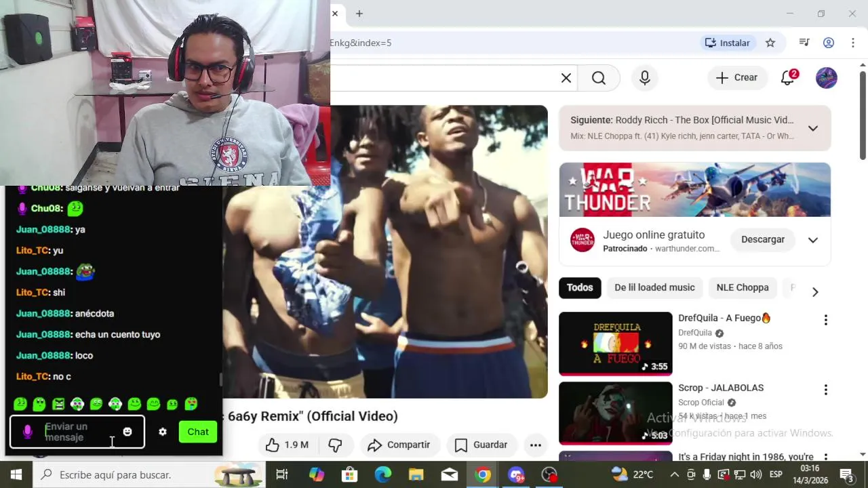Click Chrome icon on taskbar
The width and height of the screenshot is (868, 488).
(483, 474)
